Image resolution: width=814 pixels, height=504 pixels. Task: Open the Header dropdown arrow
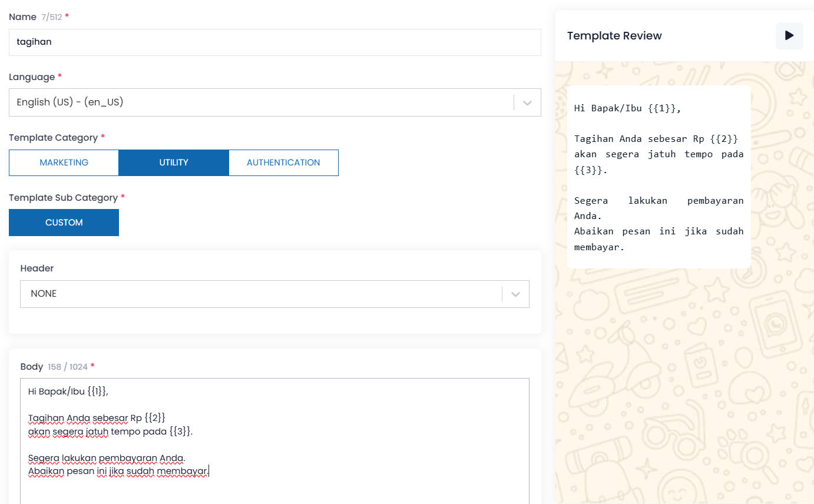click(x=515, y=294)
